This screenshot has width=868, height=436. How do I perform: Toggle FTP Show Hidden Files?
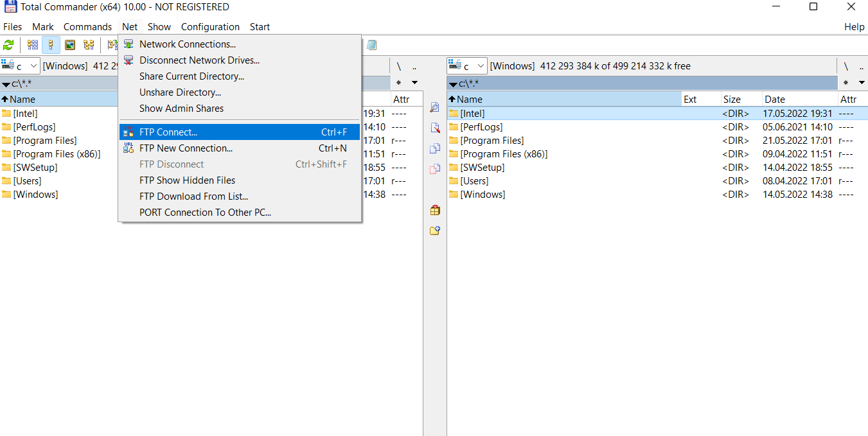pyautogui.click(x=240, y=180)
